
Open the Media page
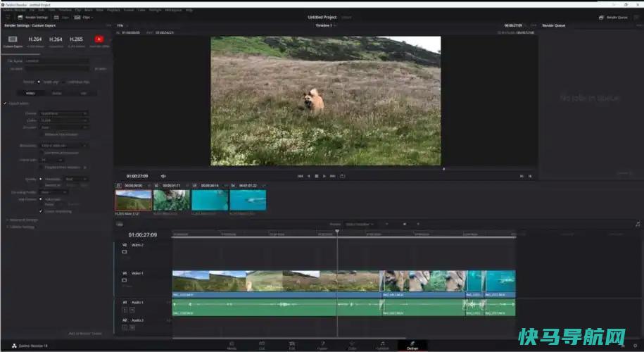tap(232, 346)
